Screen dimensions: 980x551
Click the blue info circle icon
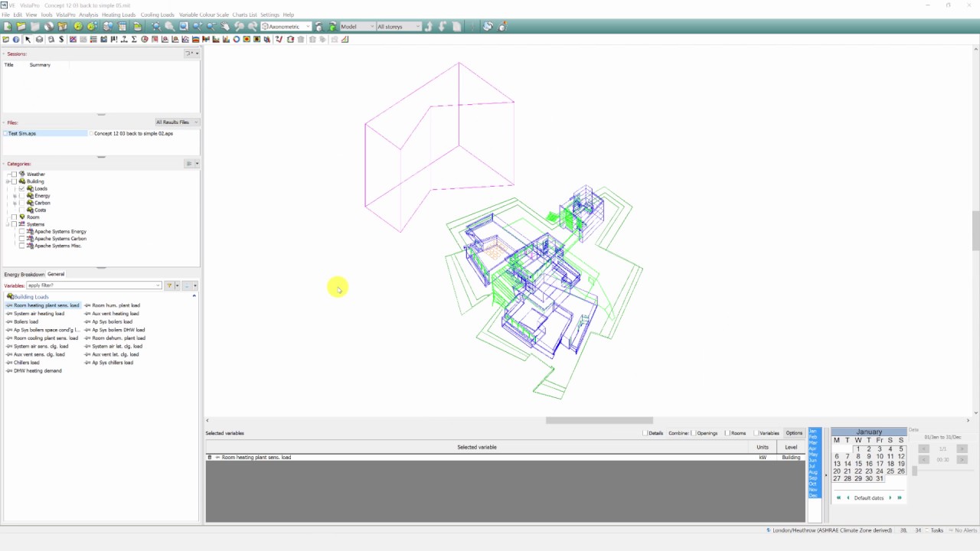(16, 39)
